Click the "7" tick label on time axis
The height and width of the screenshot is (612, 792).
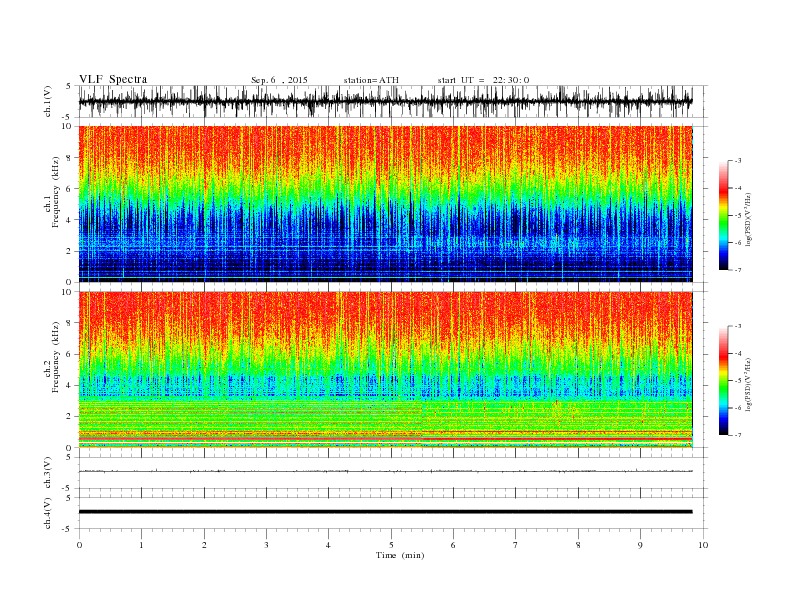click(516, 545)
